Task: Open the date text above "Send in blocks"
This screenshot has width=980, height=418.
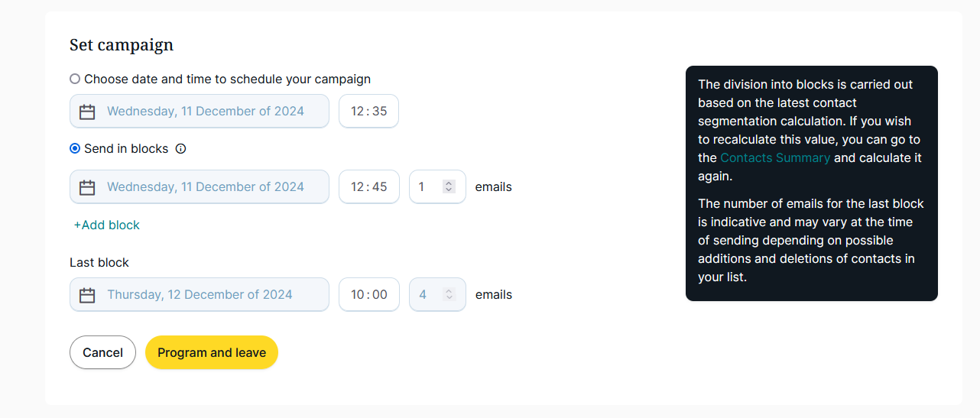Action: pos(206,111)
